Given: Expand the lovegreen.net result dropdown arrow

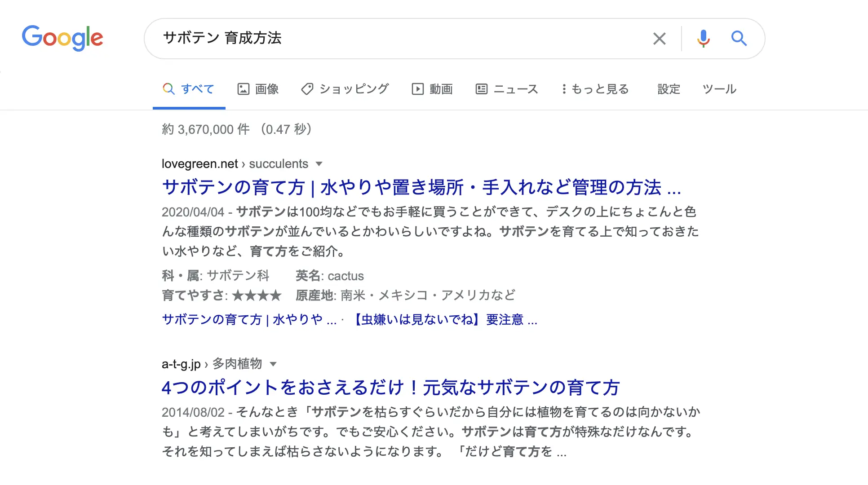Looking at the screenshot, I should pos(319,164).
